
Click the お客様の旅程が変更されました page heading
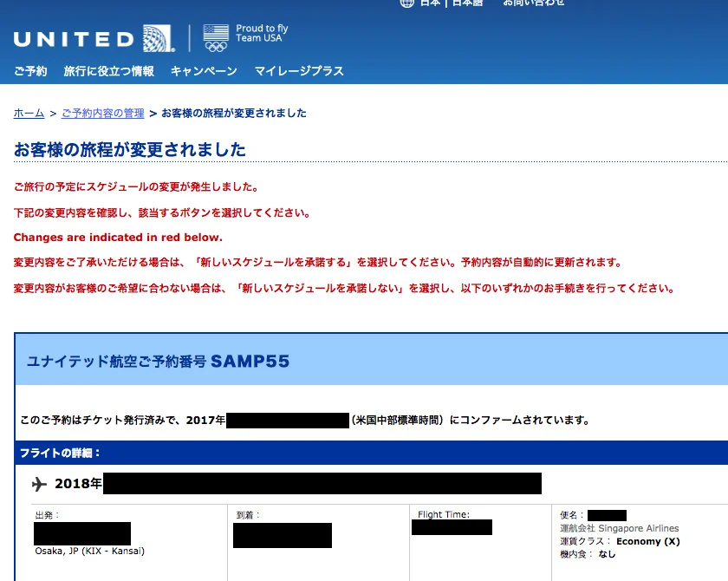pos(129,149)
